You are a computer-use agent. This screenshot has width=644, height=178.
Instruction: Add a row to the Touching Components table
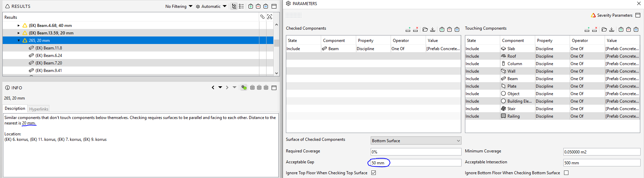pos(587,29)
